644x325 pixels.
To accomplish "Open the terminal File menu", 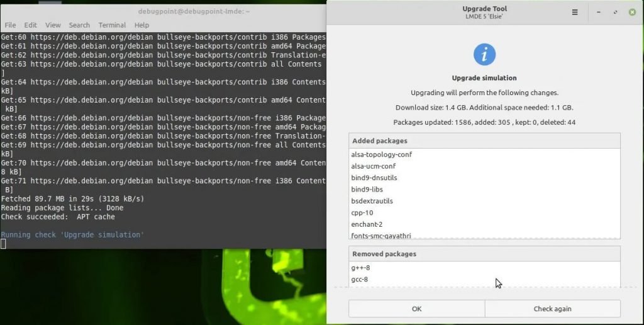I will 10,25.
